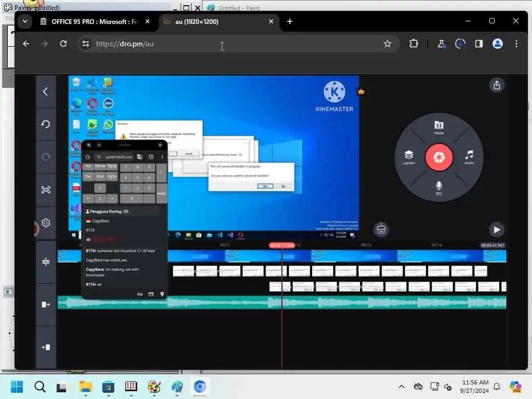The height and width of the screenshot is (399, 532).
Task: Open the Windows Start menu
Action: [x=17, y=387]
